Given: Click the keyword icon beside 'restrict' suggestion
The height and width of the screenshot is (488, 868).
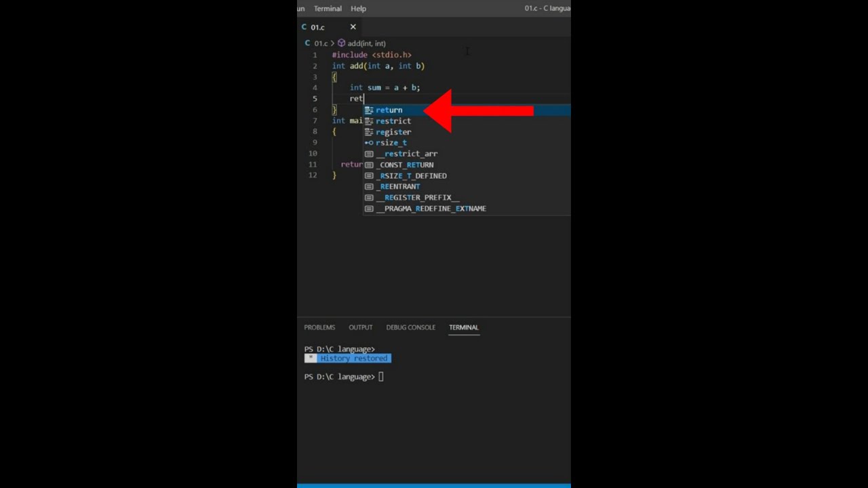Looking at the screenshot, I should click(x=369, y=121).
